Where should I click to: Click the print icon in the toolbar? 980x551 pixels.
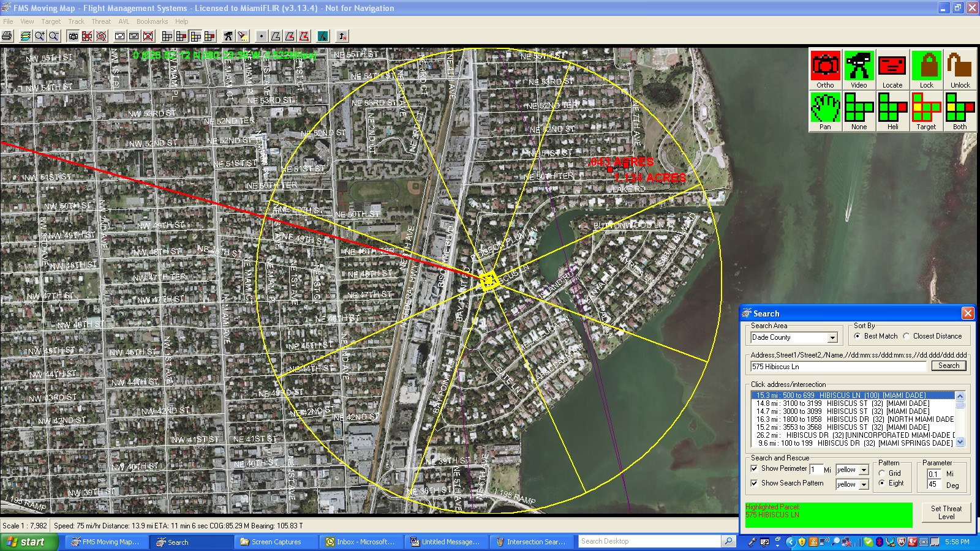point(6,36)
